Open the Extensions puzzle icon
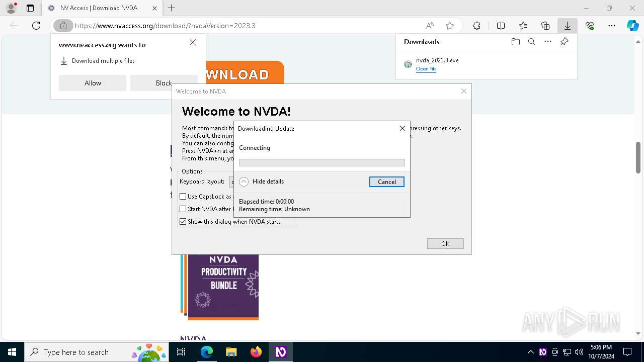644x362 pixels. (476, 26)
